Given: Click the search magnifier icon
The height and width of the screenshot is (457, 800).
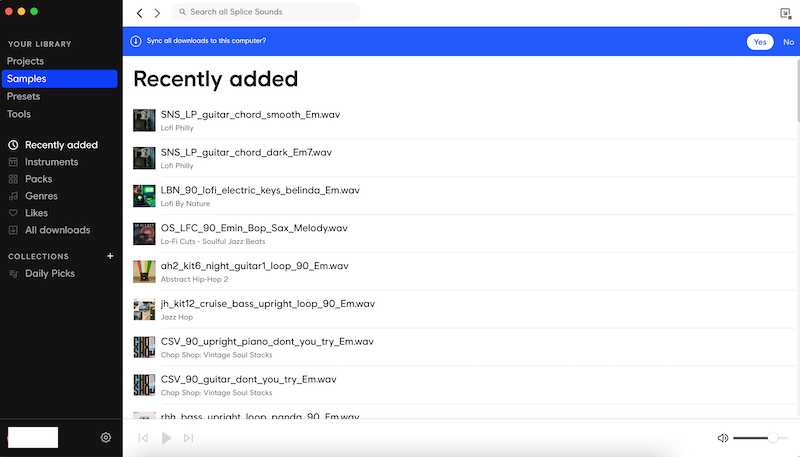Looking at the screenshot, I should tap(182, 12).
